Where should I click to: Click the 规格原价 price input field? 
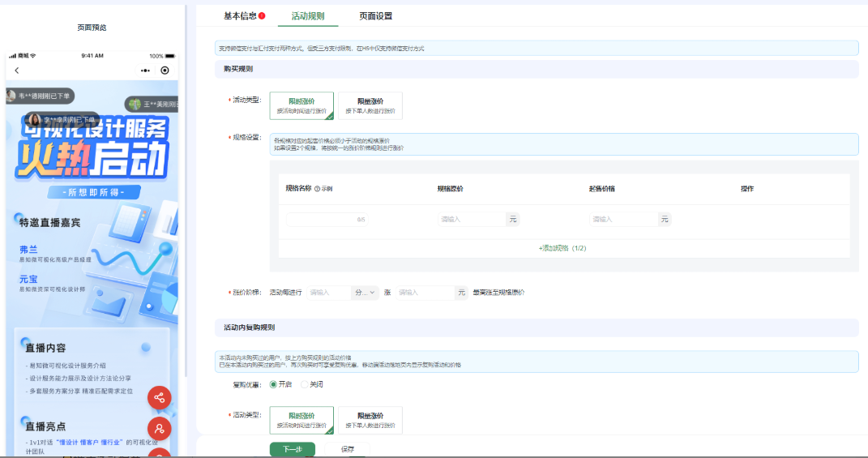(x=472, y=219)
